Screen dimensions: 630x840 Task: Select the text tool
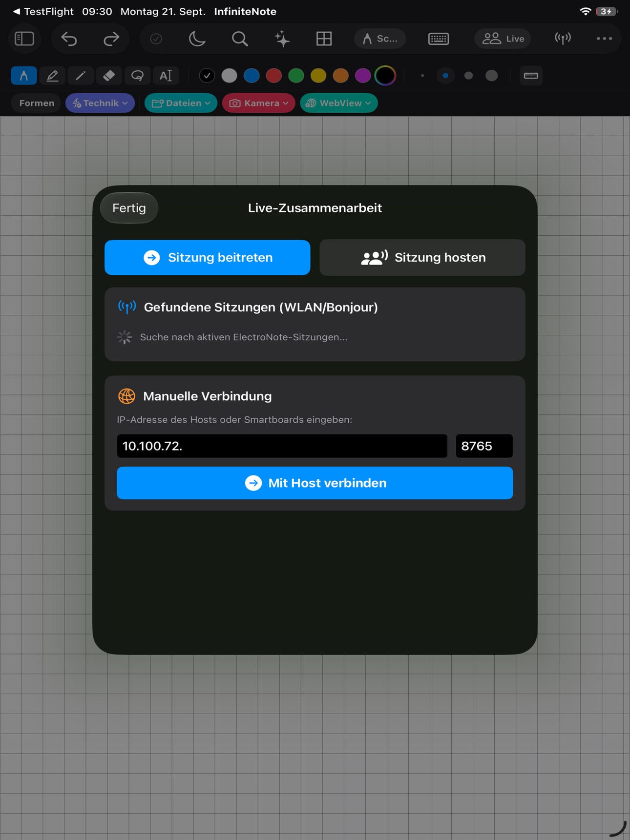166,76
